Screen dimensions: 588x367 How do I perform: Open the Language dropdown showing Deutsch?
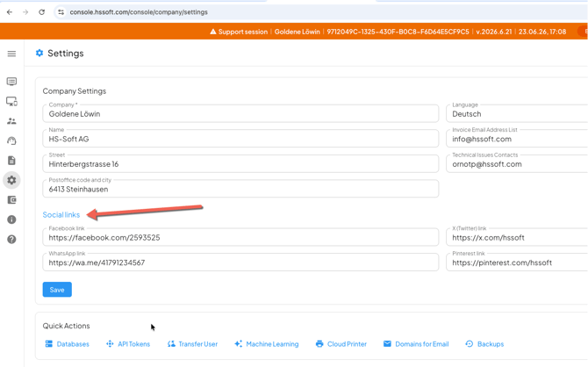(x=517, y=113)
